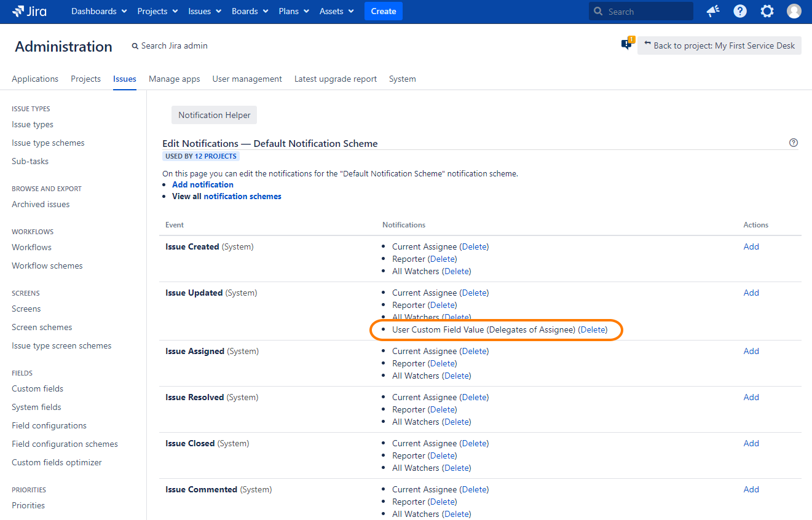Delete Delegates of Assignee custom field notification
Image resolution: width=812 pixels, height=520 pixels.
593,329
